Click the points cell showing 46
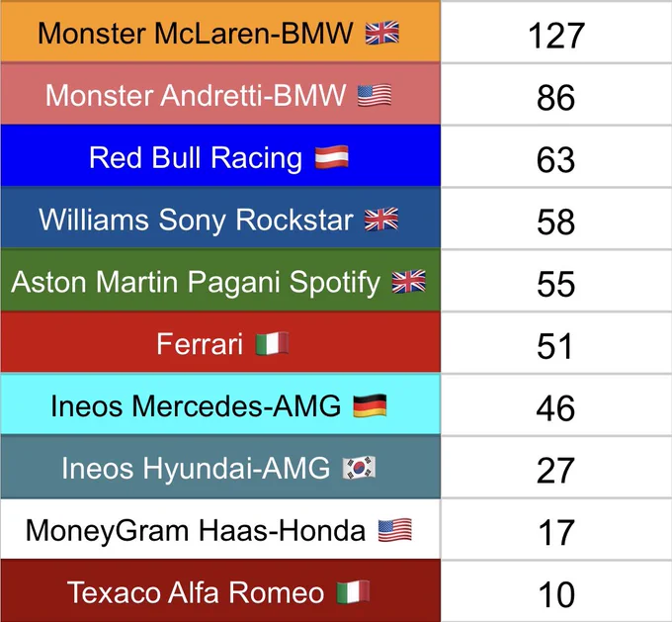The width and height of the screenshot is (672, 622). coord(556,405)
